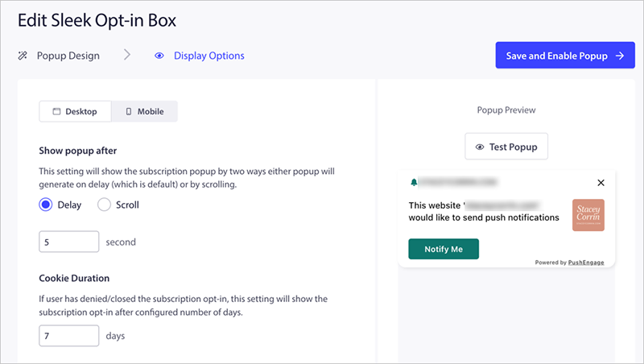
Task: Click the delay seconds input field
Action: coord(68,242)
